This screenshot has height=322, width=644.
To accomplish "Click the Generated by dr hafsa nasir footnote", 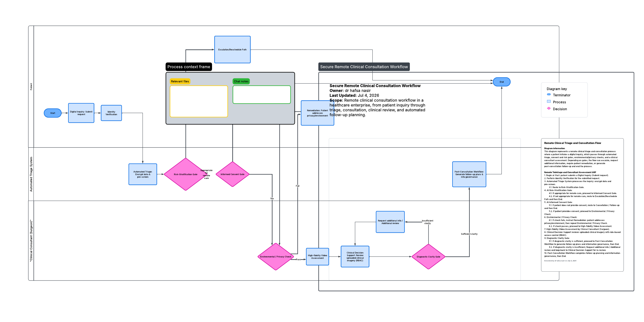I will [560, 261].
